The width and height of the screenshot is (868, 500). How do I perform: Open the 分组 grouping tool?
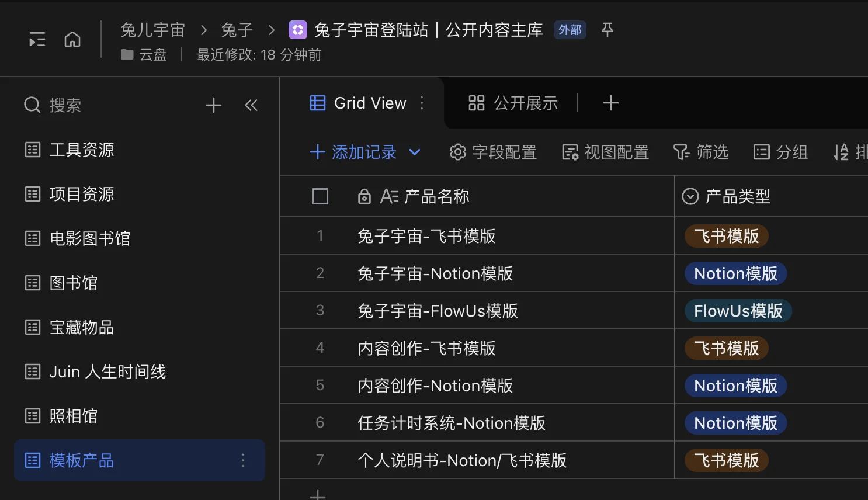coord(780,152)
